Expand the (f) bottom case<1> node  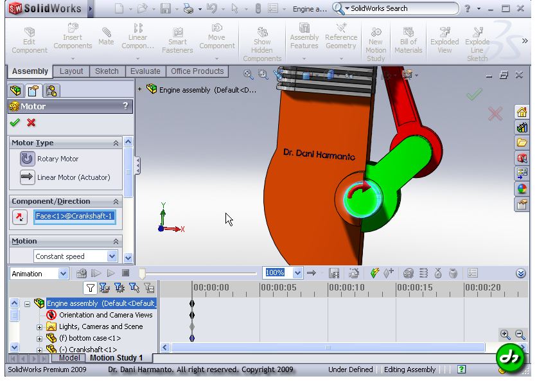[x=39, y=339]
